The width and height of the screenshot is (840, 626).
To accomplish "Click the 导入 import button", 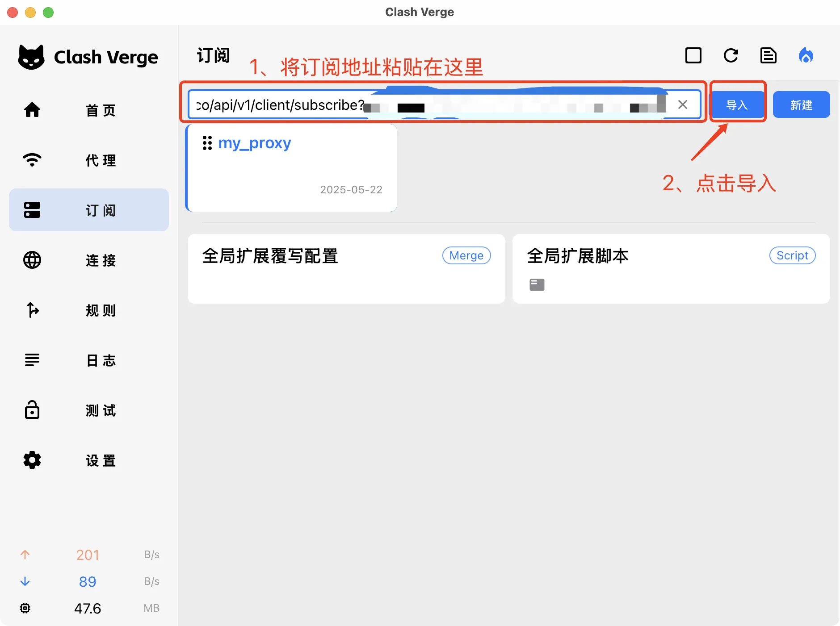I will tap(737, 104).
